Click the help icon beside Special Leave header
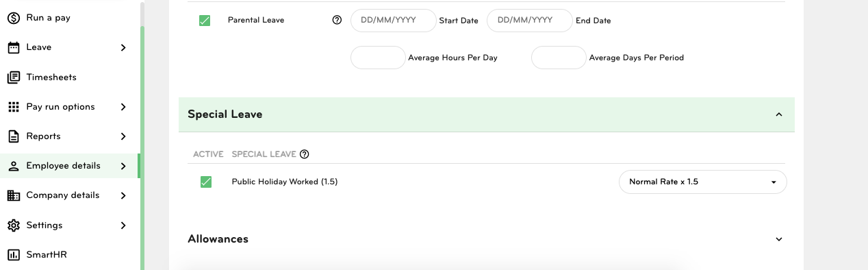Viewport: 868px width, 270px height. pyautogui.click(x=305, y=154)
